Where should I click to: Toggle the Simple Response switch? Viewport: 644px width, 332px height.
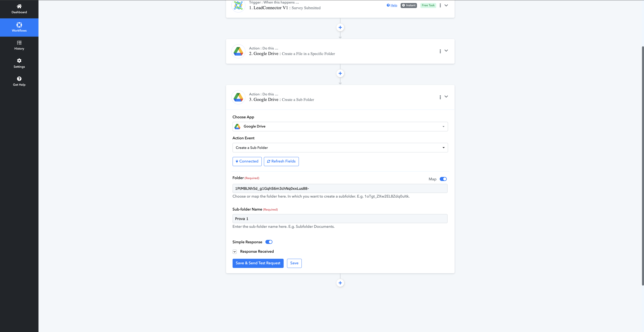(269, 242)
